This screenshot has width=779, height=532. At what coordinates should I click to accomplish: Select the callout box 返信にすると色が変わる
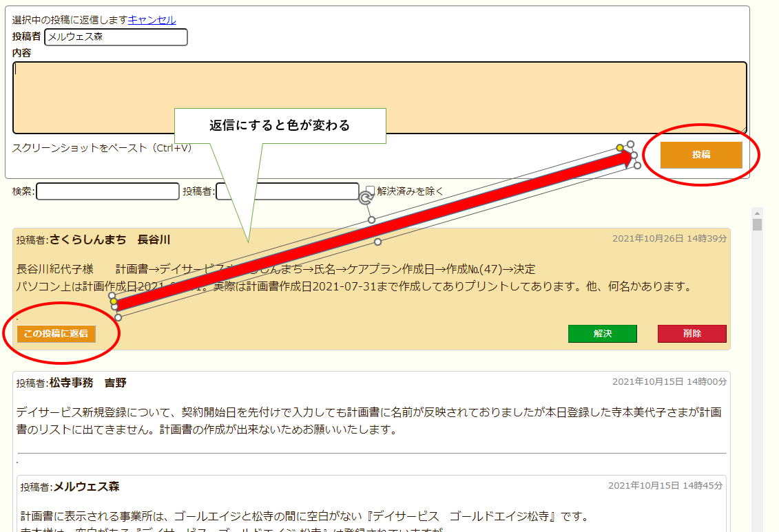tap(280, 126)
